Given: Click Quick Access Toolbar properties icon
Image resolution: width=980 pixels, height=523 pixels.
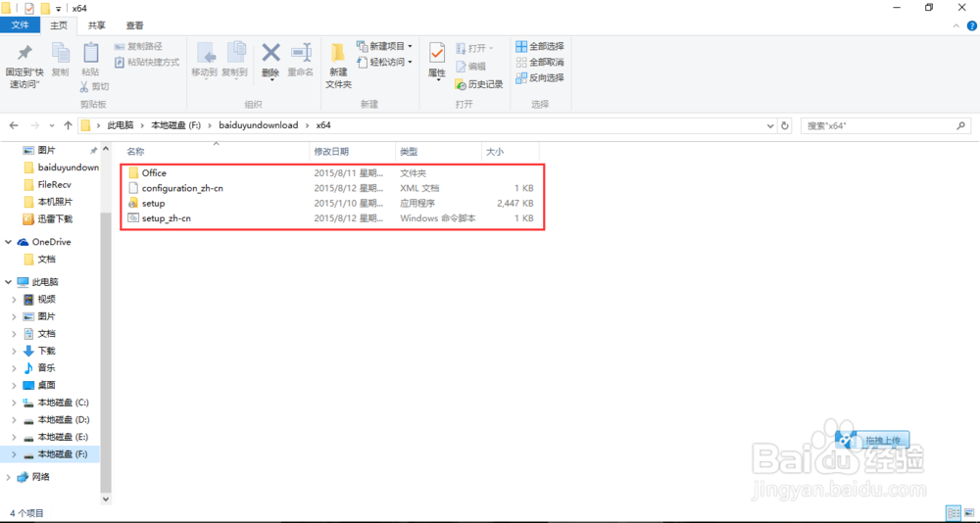Looking at the screenshot, I should click(28, 8).
